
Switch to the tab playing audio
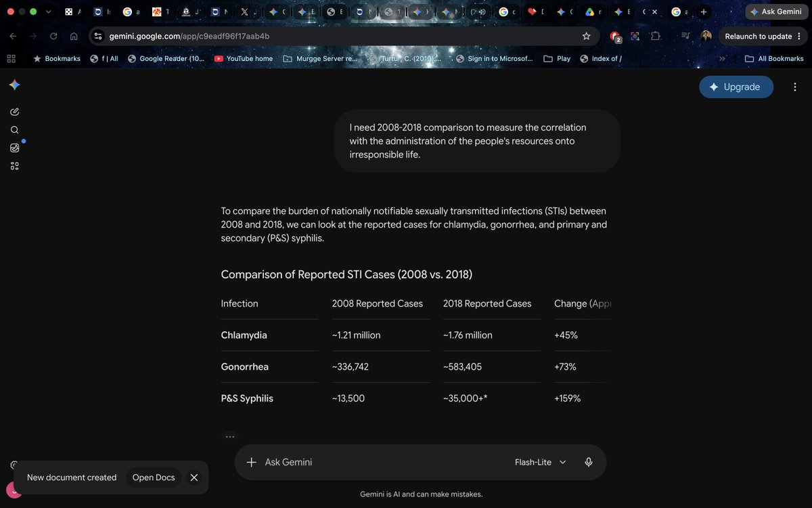coord(478,12)
